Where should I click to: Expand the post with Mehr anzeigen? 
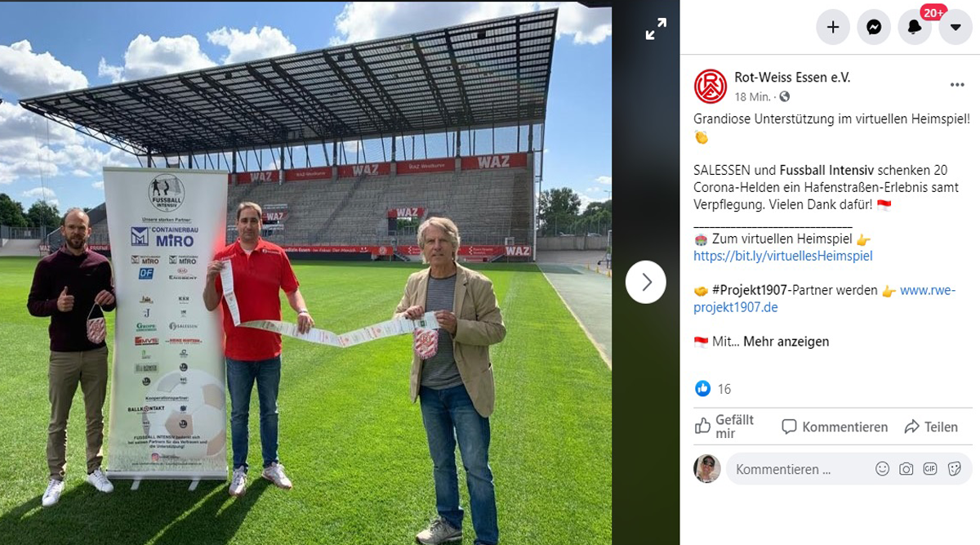(786, 342)
